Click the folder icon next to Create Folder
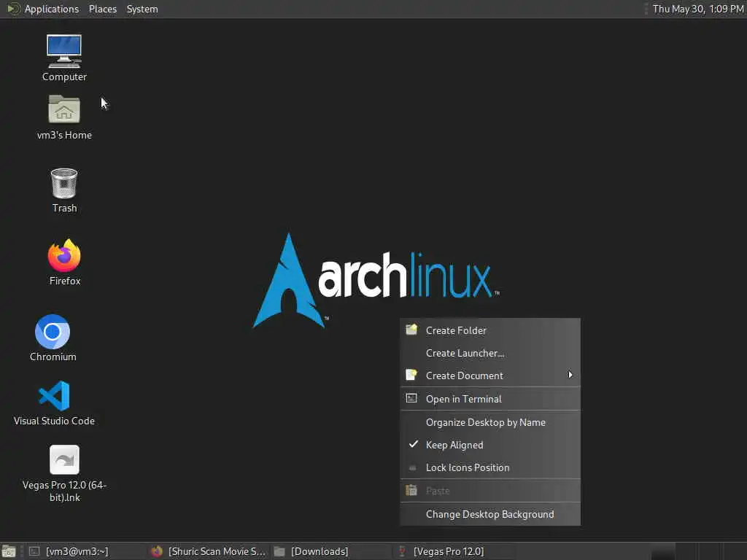This screenshot has height=560, width=747. [x=411, y=330]
